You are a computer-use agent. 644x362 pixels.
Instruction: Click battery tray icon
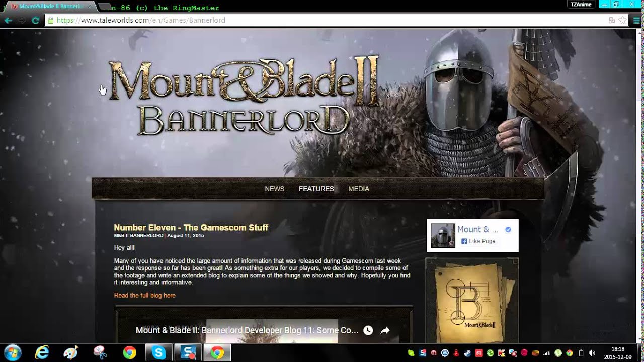pos(581,353)
